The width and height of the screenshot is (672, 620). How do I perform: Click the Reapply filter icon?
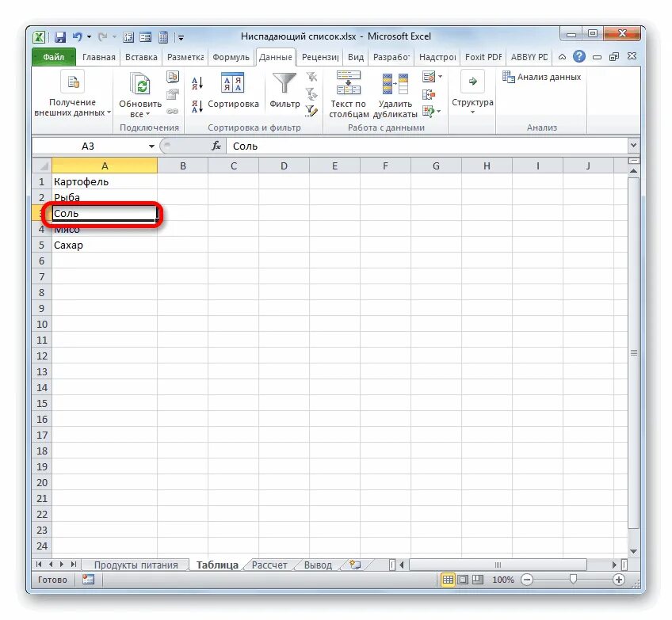[311, 93]
